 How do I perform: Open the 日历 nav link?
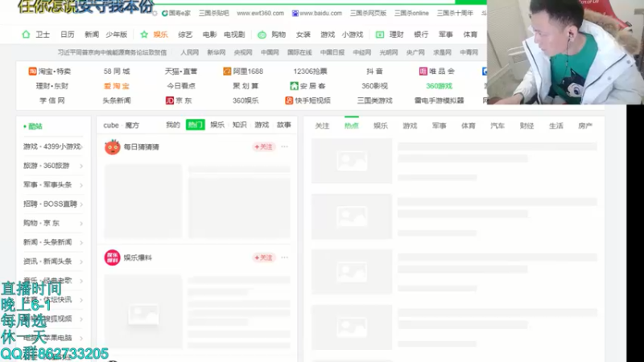point(68,35)
